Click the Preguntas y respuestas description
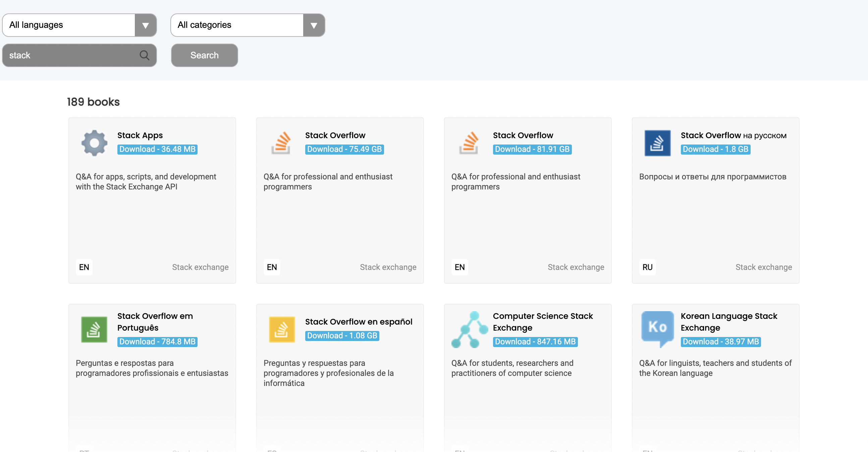This screenshot has width=868, height=452. [329, 373]
